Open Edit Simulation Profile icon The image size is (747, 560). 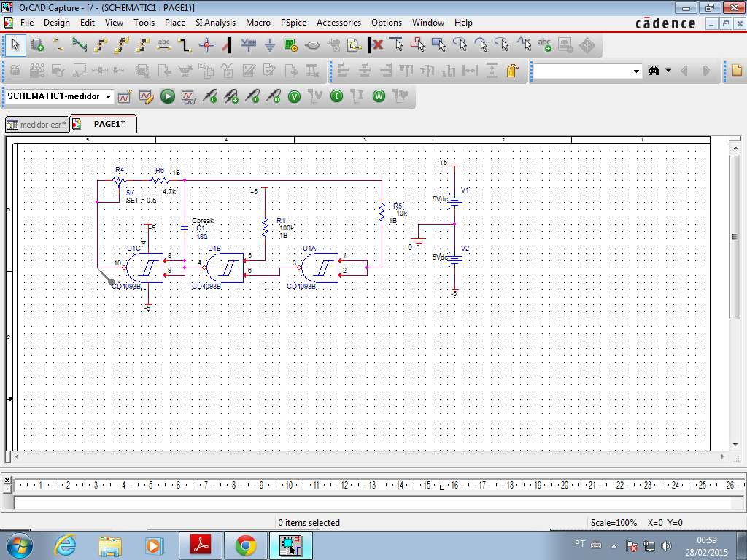click(146, 96)
